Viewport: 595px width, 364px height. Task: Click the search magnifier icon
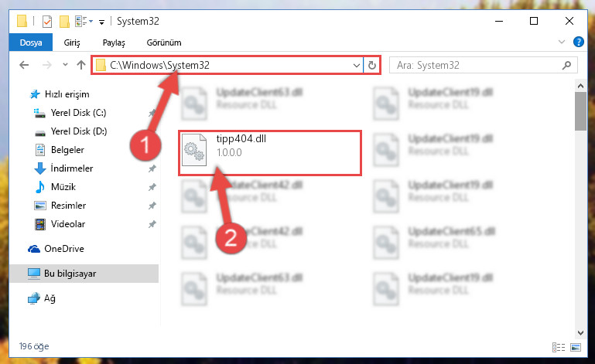(x=566, y=65)
